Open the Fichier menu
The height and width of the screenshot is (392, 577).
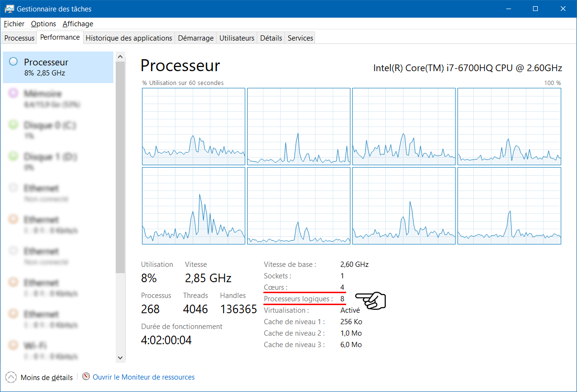click(x=14, y=23)
